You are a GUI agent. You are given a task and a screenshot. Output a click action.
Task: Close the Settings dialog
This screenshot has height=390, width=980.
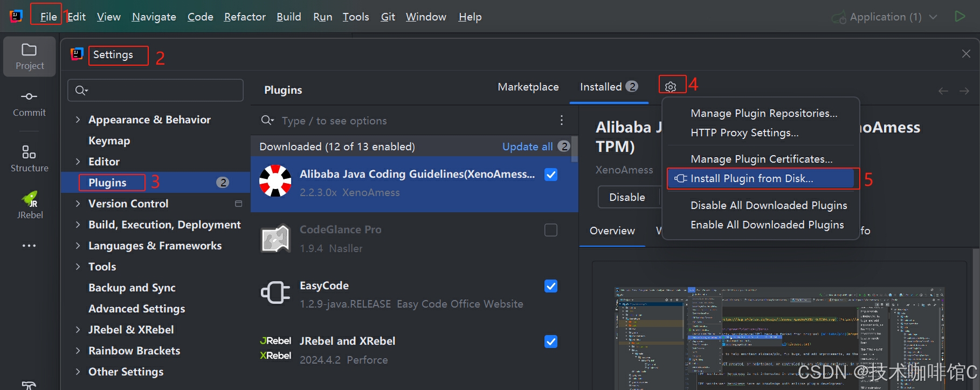[966, 54]
